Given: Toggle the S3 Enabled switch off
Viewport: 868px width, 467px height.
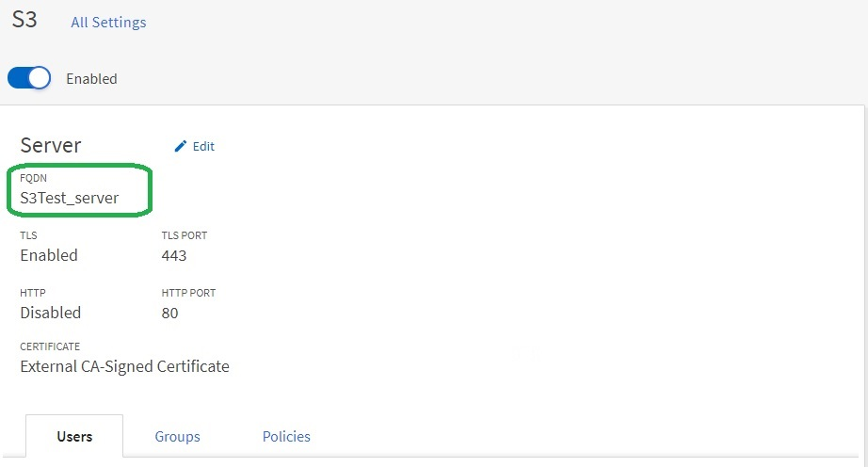Looking at the screenshot, I should [29, 78].
